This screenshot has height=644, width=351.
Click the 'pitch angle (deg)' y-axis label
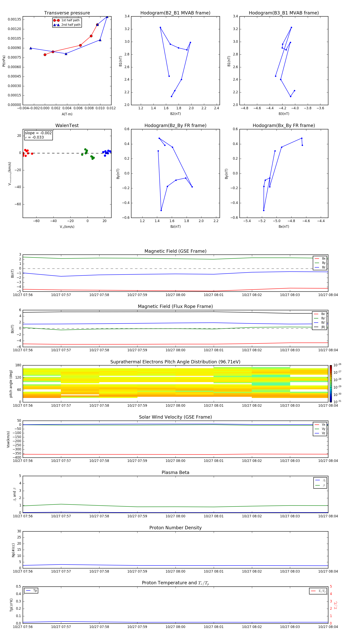pos(11,384)
